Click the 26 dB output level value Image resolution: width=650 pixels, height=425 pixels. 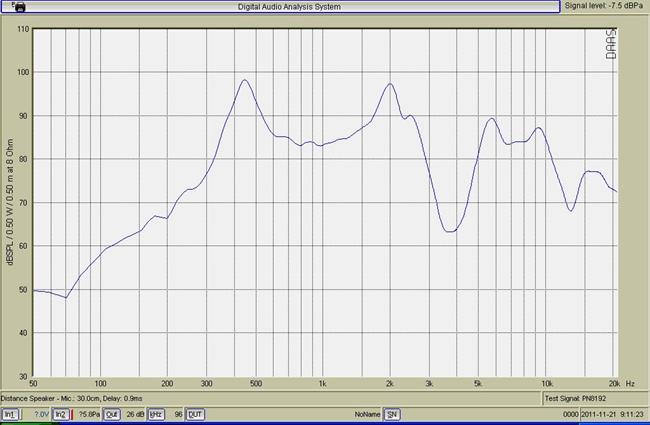click(x=134, y=414)
